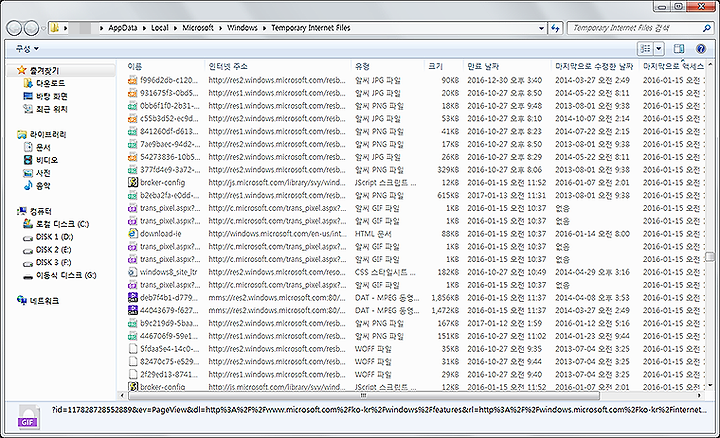Select the download-ie HTML document icon

click(x=133, y=233)
